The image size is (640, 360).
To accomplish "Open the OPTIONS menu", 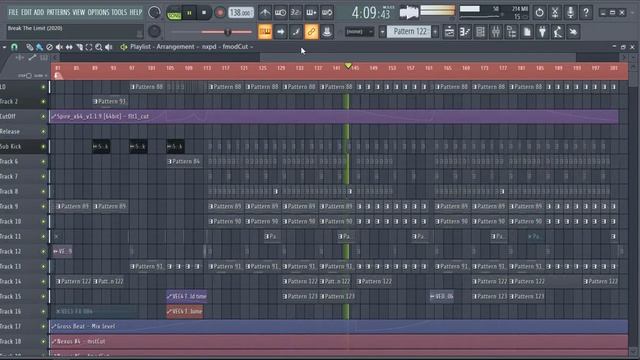I will [x=98, y=12].
